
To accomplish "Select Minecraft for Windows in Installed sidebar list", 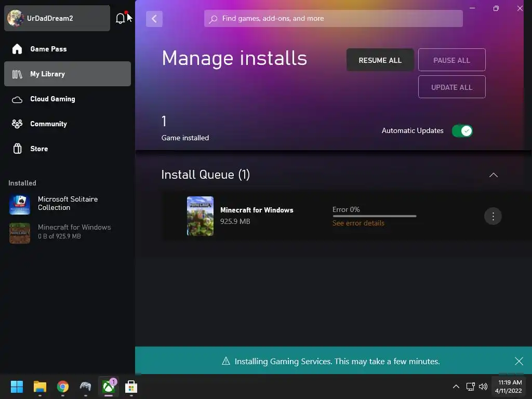I will (67, 232).
